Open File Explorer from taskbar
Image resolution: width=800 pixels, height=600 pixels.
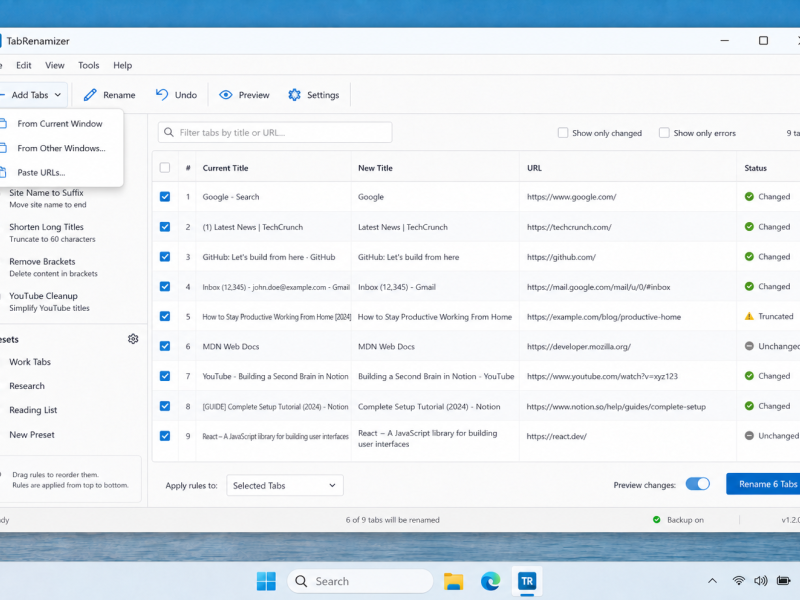[453, 581]
